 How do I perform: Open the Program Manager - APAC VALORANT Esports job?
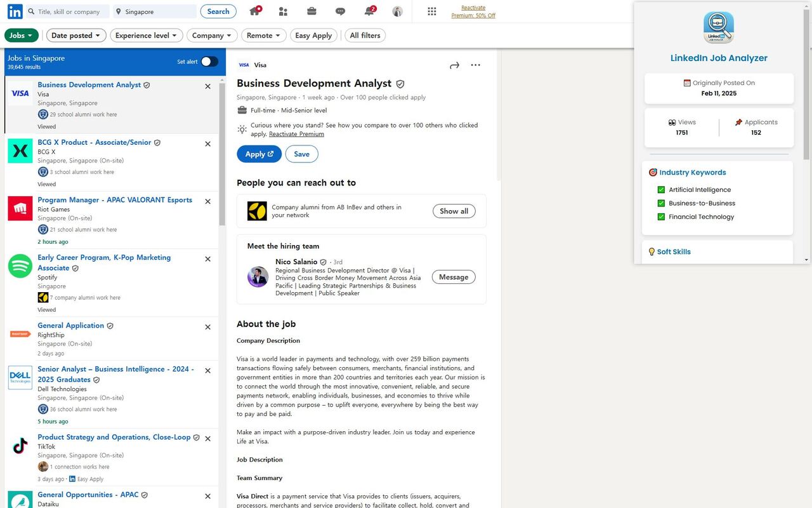click(115, 199)
